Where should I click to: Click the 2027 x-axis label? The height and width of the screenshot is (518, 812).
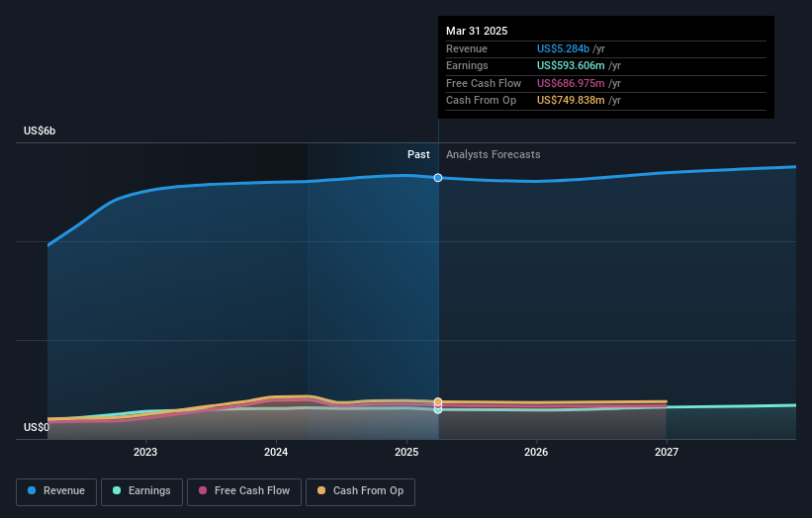(667, 452)
